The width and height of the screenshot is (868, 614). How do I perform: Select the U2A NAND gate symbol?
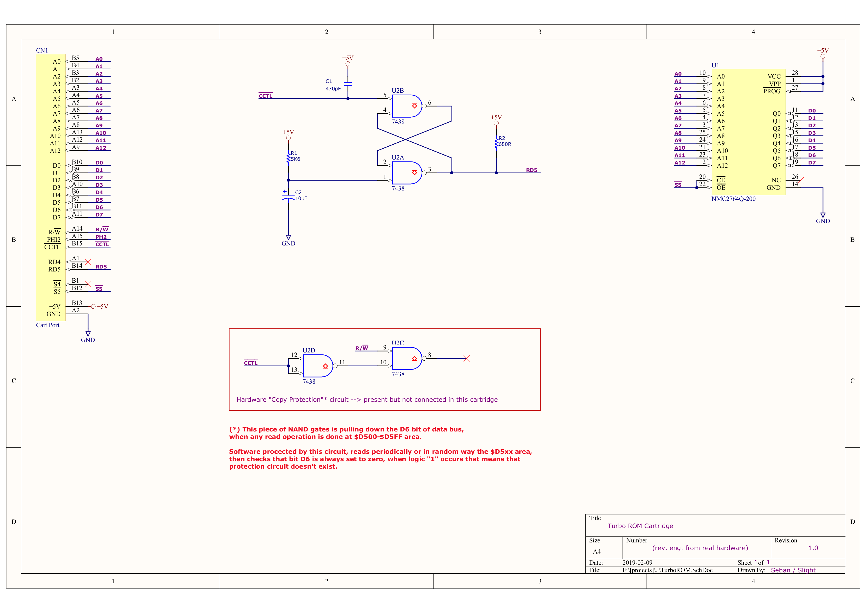pos(407,173)
